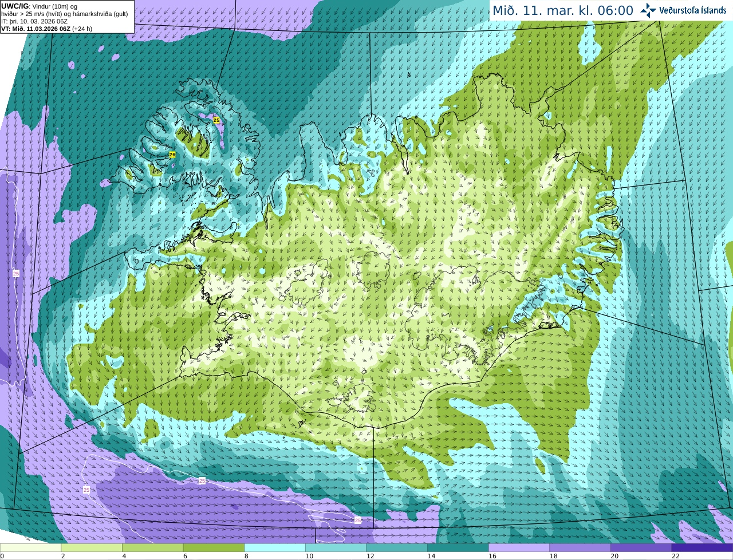Select the 8–10 m/s light cyan legend swatch
The width and height of the screenshot is (733, 560).
tap(275, 547)
